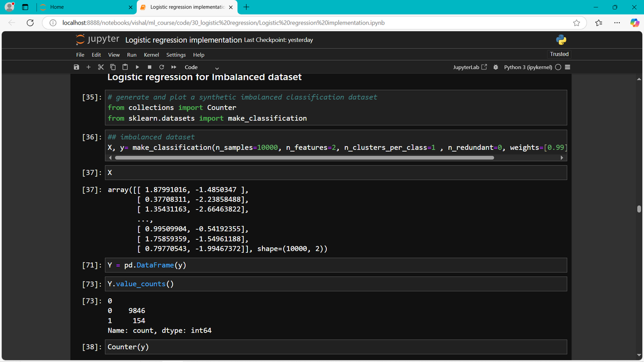This screenshot has height=362, width=644.
Task: Open browser Settings and more ellipsis
Action: point(618,23)
